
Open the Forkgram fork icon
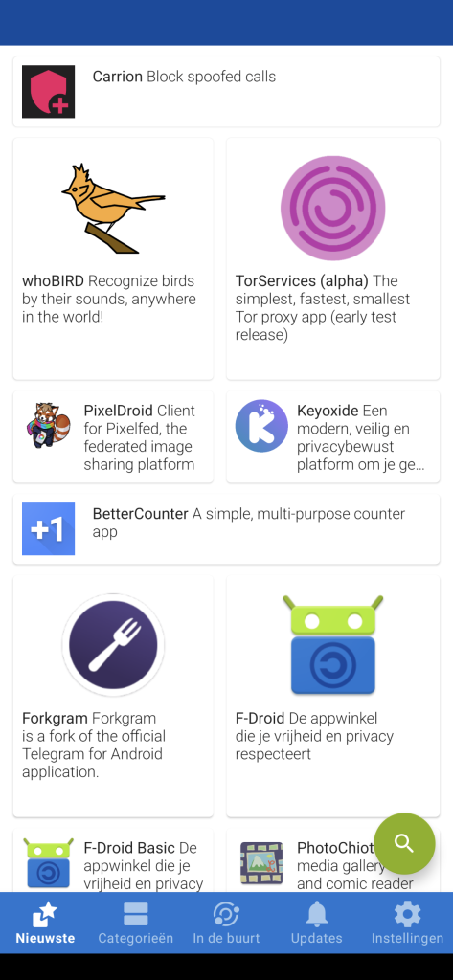pyautogui.click(x=113, y=645)
